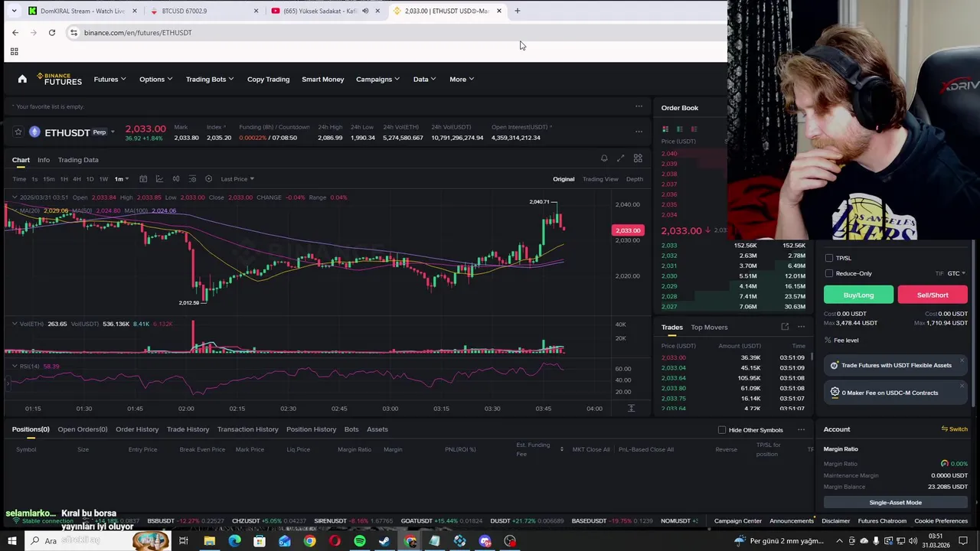Open the favorites bar more options
This screenshot has height=551, width=980.
(x=639, y=106)
